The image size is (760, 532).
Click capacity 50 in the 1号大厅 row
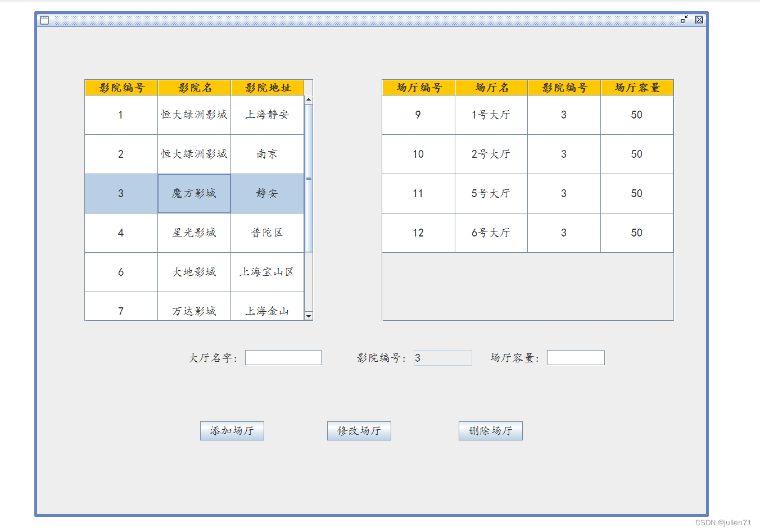pyautogui.click(x=637, y=115)
